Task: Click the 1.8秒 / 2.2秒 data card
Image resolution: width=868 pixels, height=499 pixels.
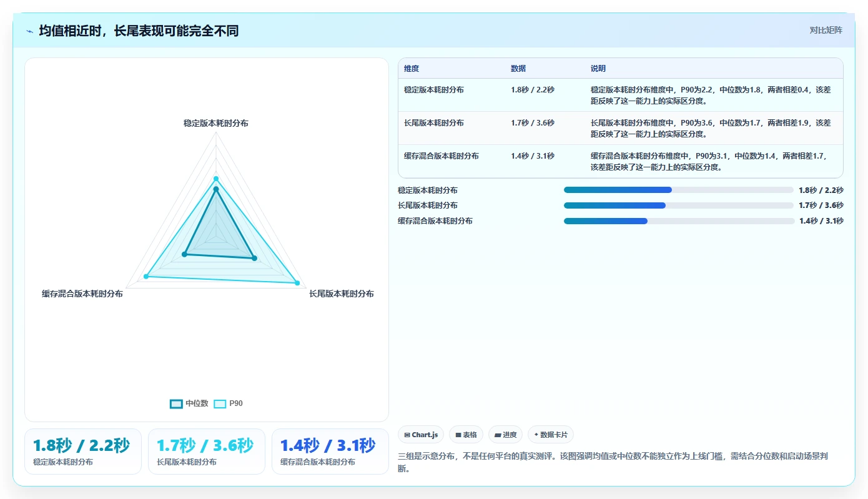Action: (83, 452)
